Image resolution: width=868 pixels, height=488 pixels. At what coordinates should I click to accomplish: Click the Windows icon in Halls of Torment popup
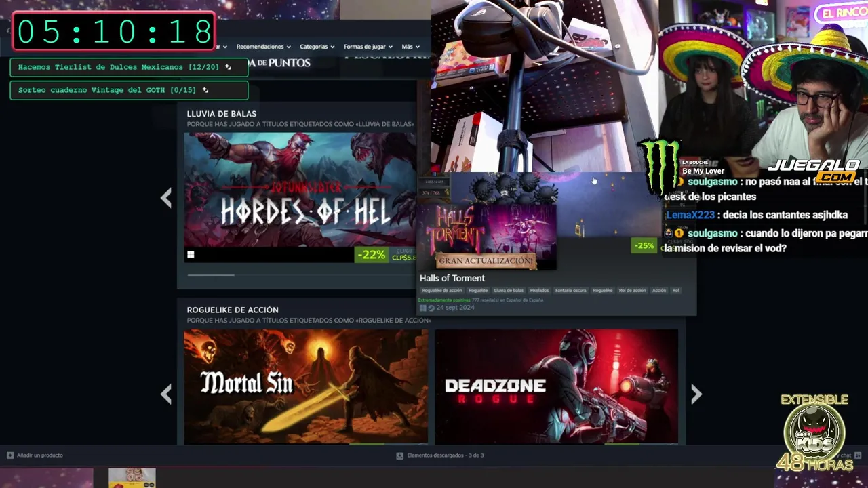click(422, 308)
